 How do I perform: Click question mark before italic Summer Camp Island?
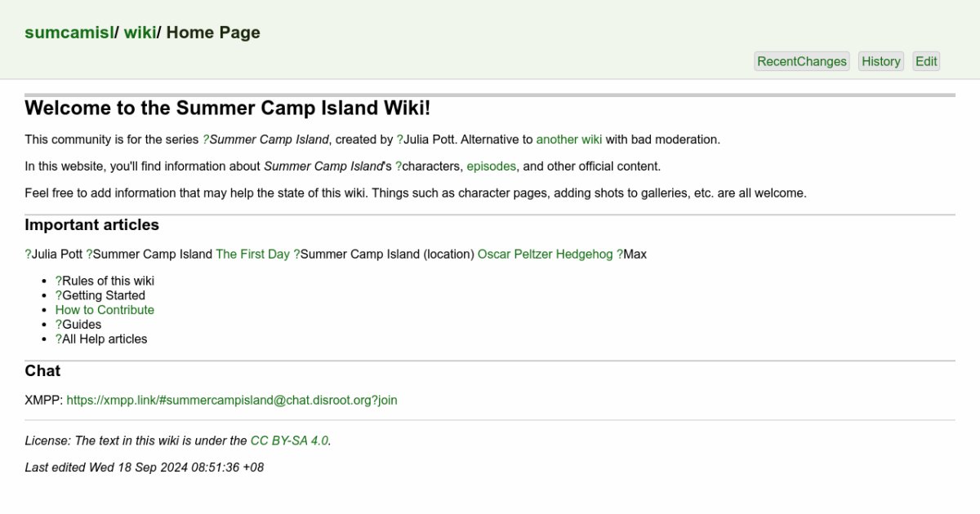pyautogui.click(x=206, y=140)
